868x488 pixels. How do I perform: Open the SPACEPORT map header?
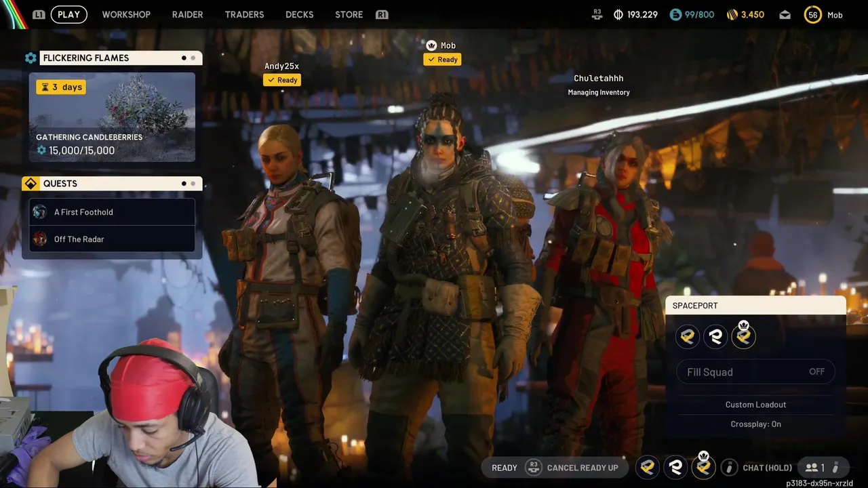tap(755, 306)
